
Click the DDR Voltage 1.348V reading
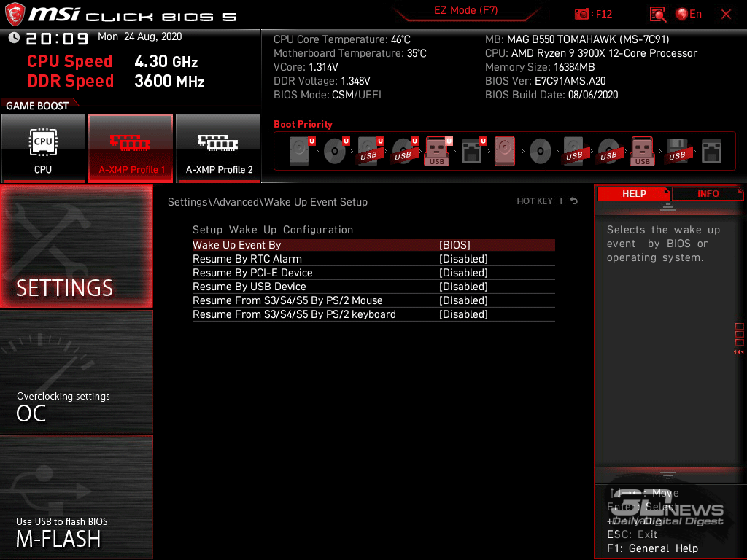[322, 81]
